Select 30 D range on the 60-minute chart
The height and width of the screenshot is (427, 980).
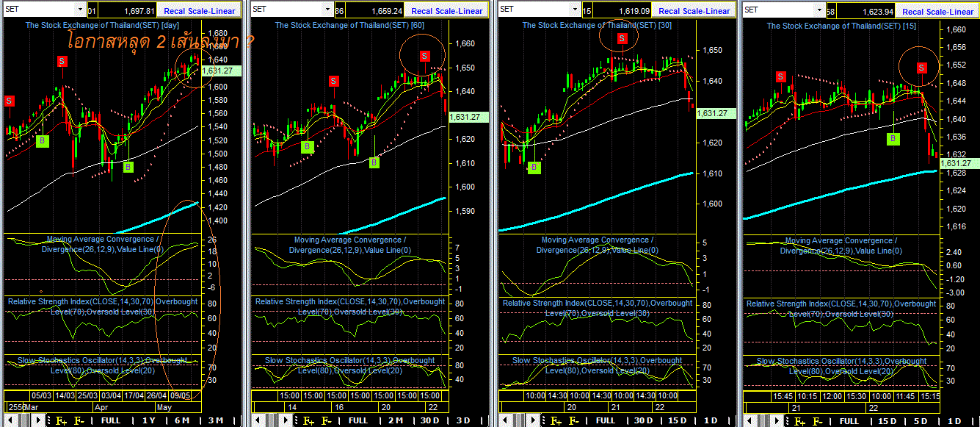point(429,420)
